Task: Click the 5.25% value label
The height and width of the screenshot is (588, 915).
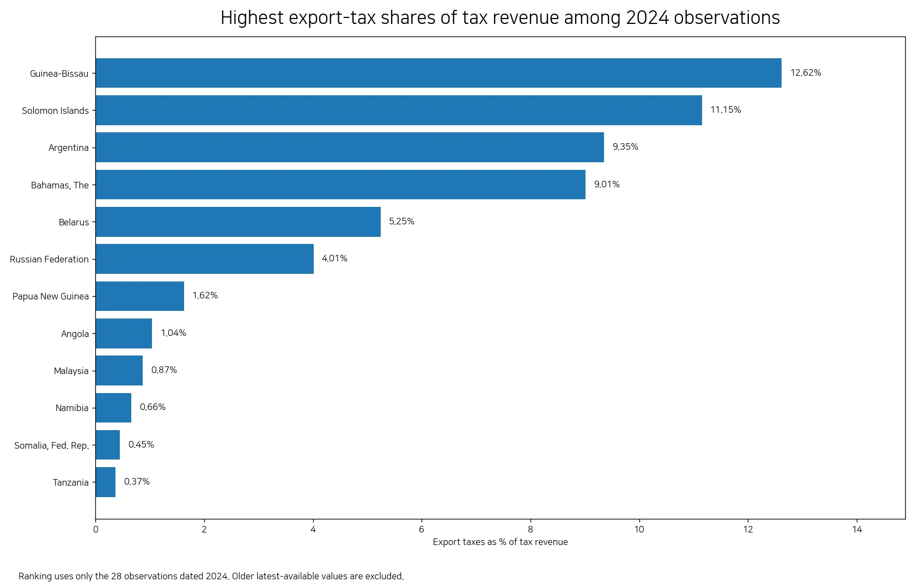Action: tap(401, 222)
